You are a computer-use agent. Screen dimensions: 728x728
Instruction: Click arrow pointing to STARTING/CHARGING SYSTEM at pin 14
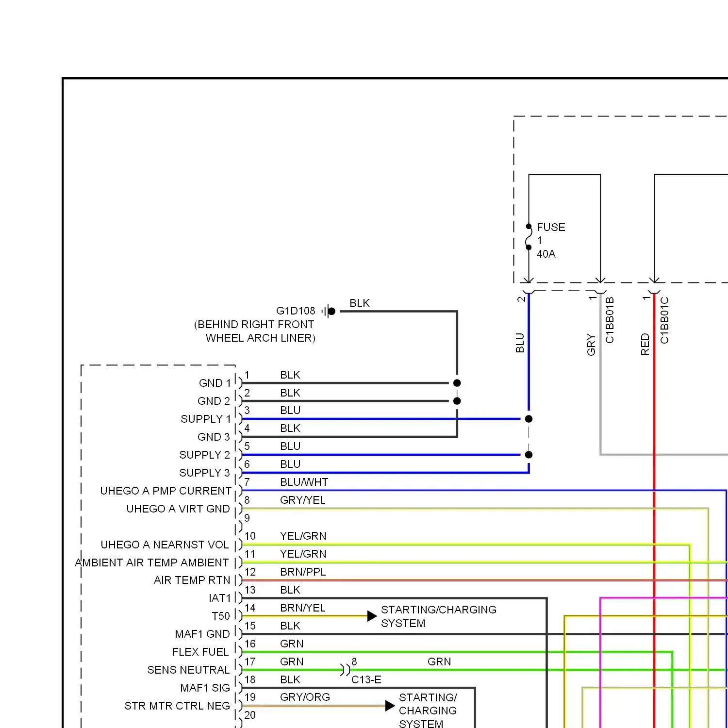(x=372, y=616)
